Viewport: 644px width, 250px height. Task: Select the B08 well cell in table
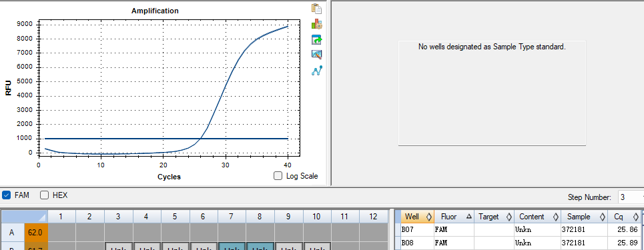417,243
